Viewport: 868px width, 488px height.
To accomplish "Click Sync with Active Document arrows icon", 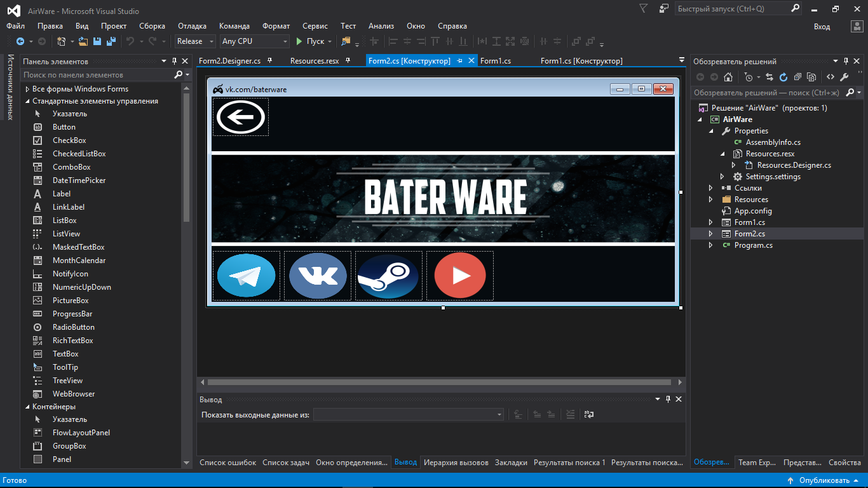I will click(770, 77).
